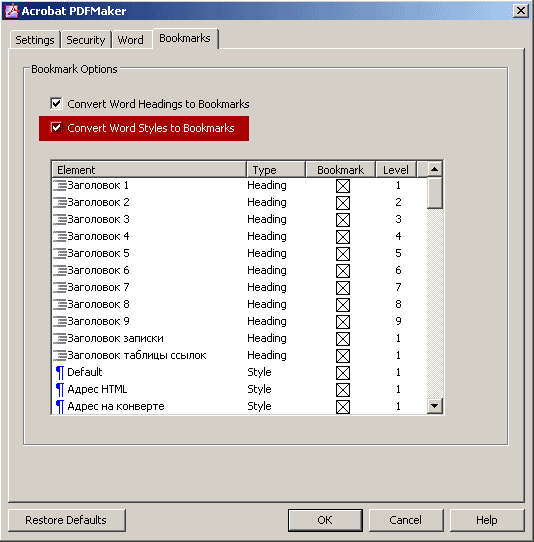Toggle the Bookmark box for Заголовок 8
This screenshot has width=534, height=542.
click(343, 305)
